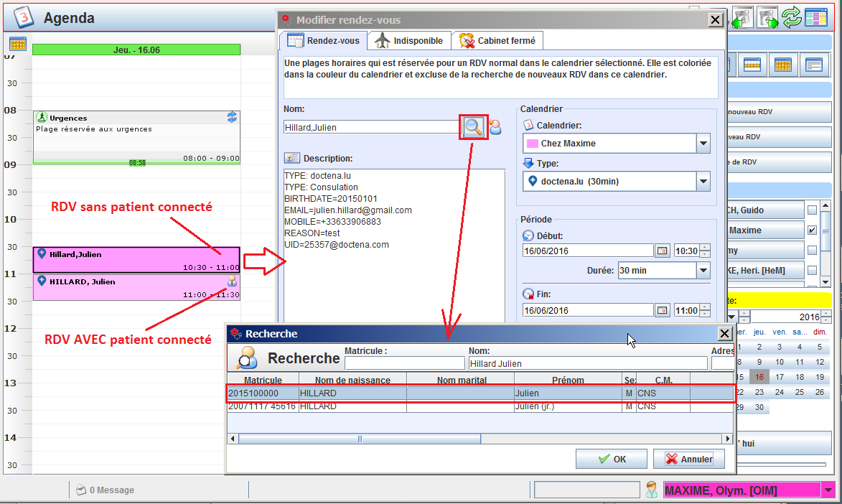Click the magnifier search icon beside Nom
This screenshot has width=842, height=504.
pyautogui.click(x=473, y=128)
